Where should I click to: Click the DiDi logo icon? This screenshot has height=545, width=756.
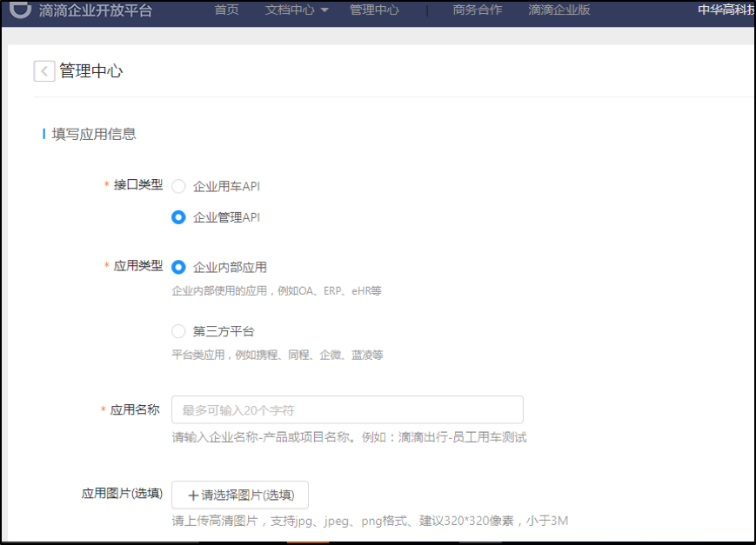[x=20, y=10]
